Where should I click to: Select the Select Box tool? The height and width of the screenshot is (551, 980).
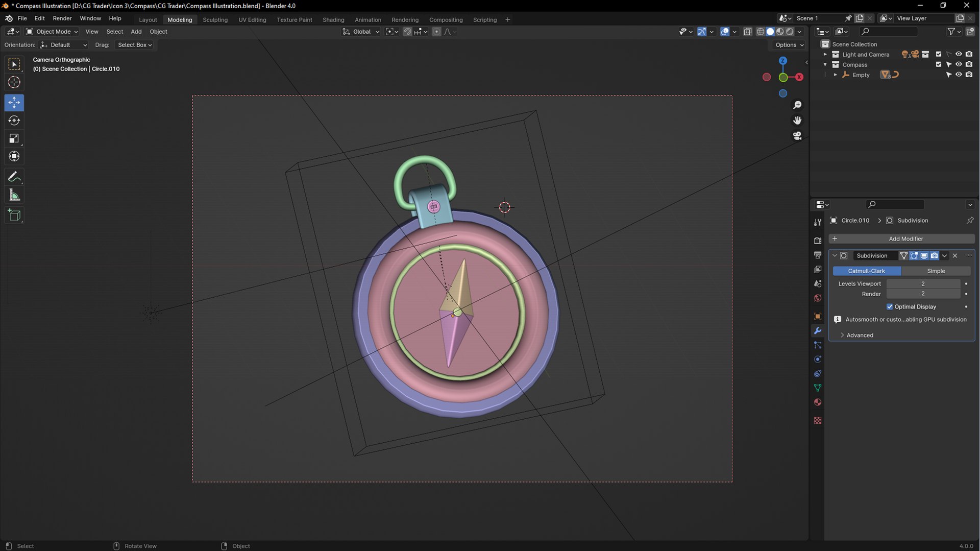[x=14, y=64]
